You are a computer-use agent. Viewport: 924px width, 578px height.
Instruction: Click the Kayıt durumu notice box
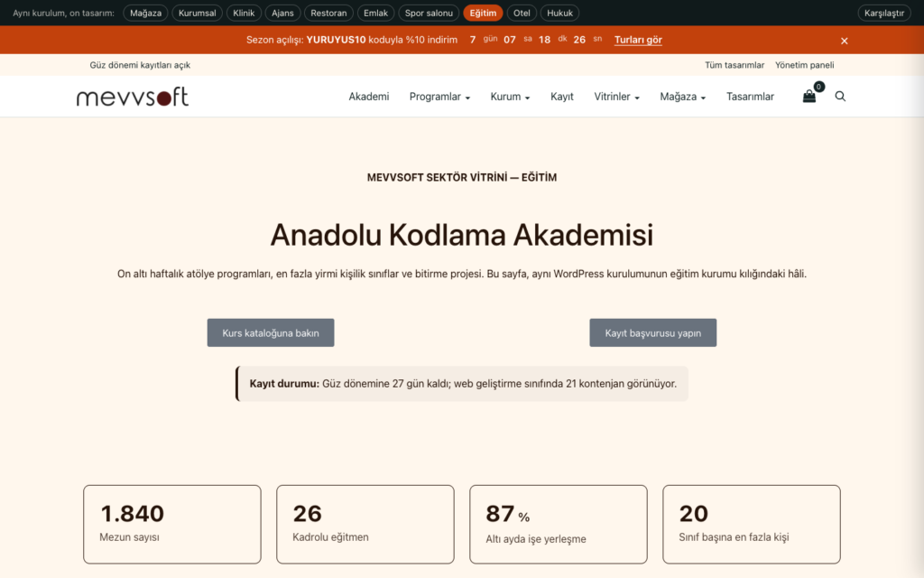pos(462,383)
